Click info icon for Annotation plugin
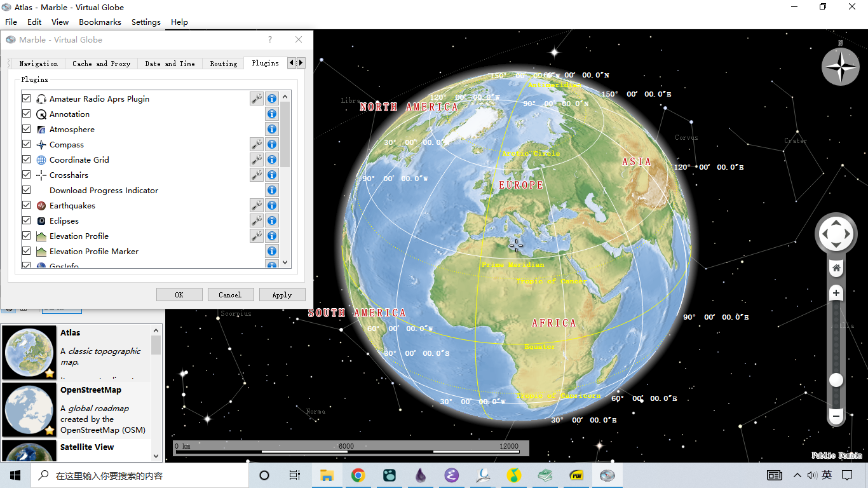The image size is (868, 488). pyautogui.click(x=272, y=114)
